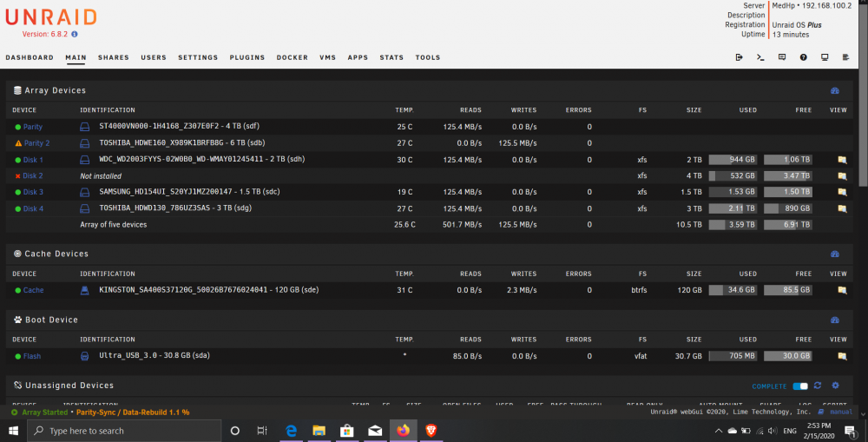
Task: Show hidden tray icons chevron
Action: click(719, 431)
